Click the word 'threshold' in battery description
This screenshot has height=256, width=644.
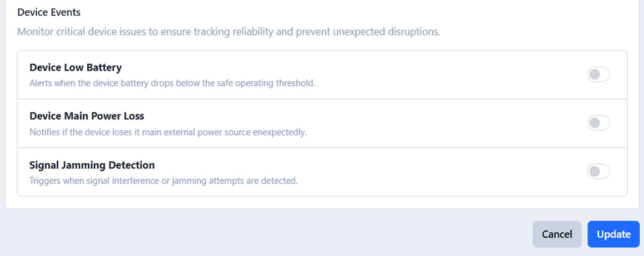(295, 83)
